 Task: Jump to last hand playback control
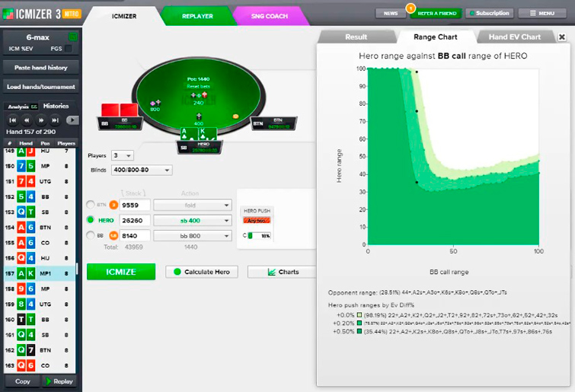55,120
